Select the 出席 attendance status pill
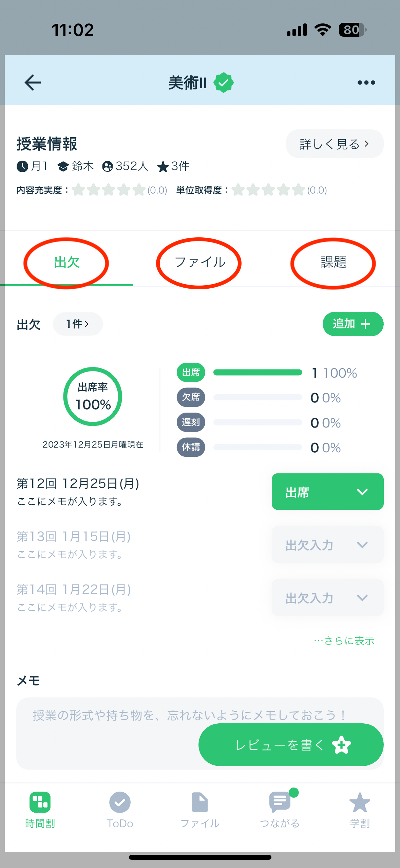 (191, 373)
